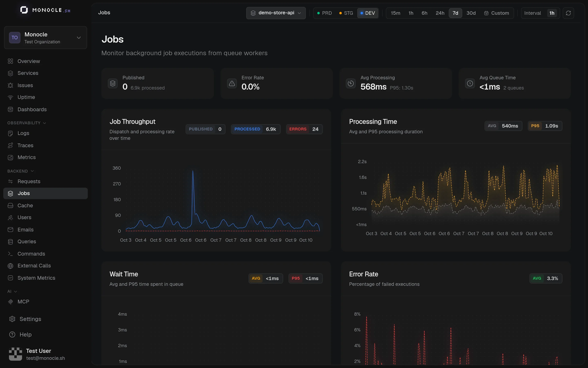Open Overview via its grid icon
Viewport: 588px width, 368px height.
[x=10, y=61]
